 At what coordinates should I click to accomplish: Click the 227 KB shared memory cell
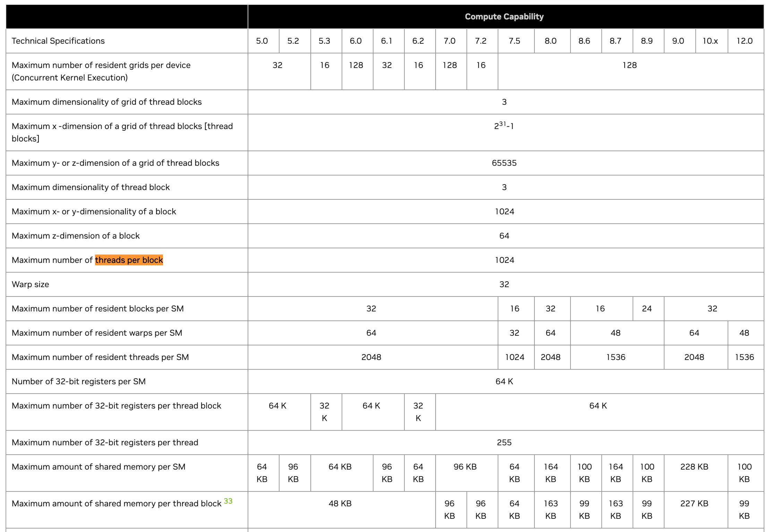click(x=694, y=504)
